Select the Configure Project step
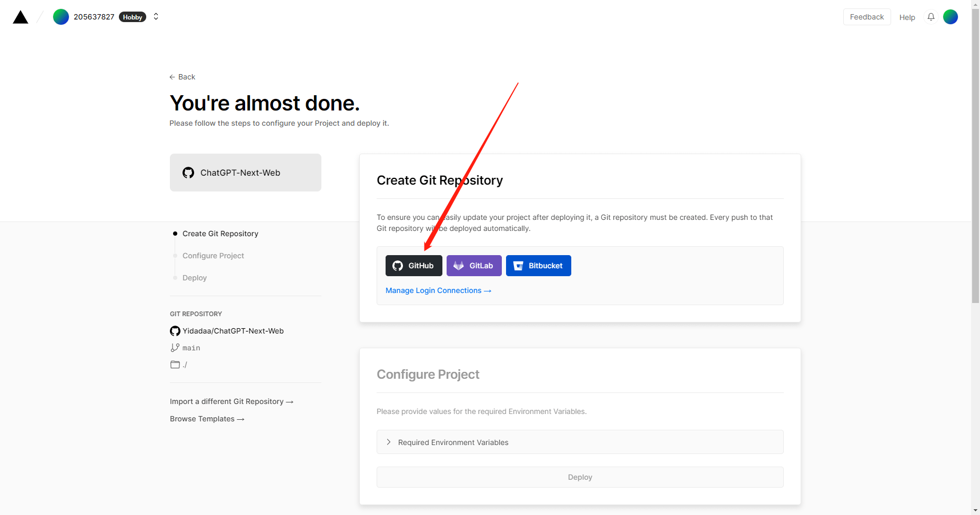Image resolution: width=980 pixels, height=515 pixels. (x=213, y=256)
